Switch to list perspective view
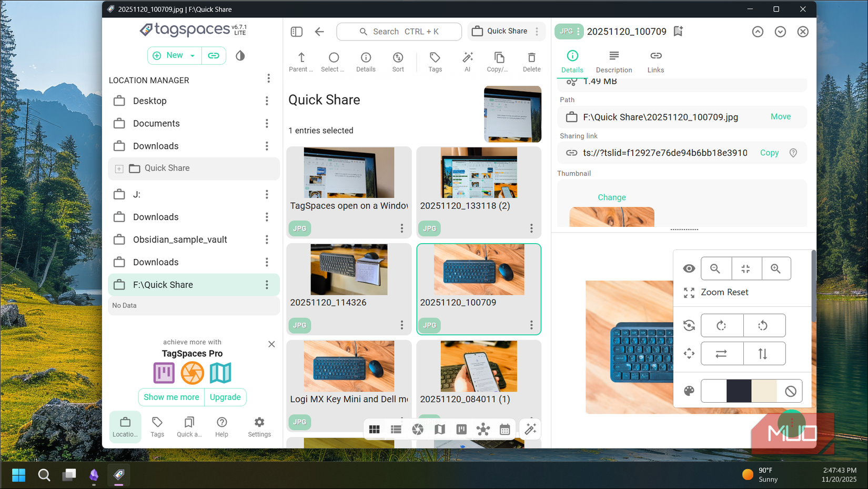Screen dimensions: 868x489 tap(396, 429)
